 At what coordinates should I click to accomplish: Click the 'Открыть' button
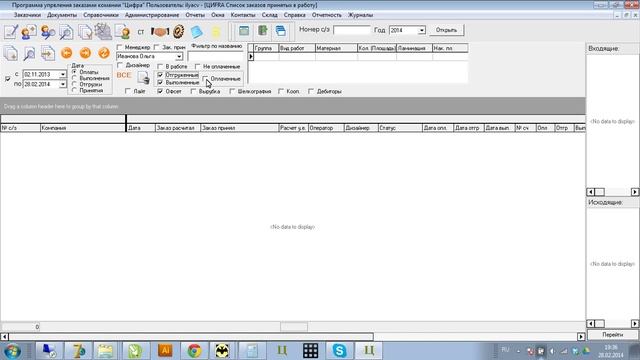click(446, 30)
